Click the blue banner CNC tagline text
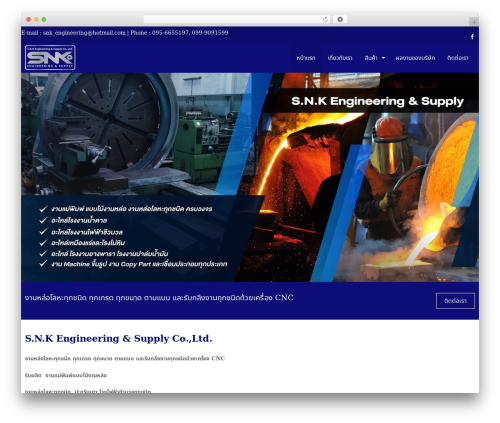Screen dimensions: 500x423 coord(159,298)
